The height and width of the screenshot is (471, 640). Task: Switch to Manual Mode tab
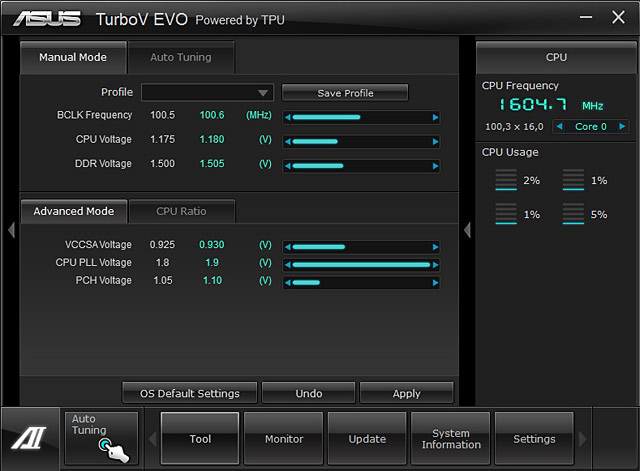coord(73,58)
